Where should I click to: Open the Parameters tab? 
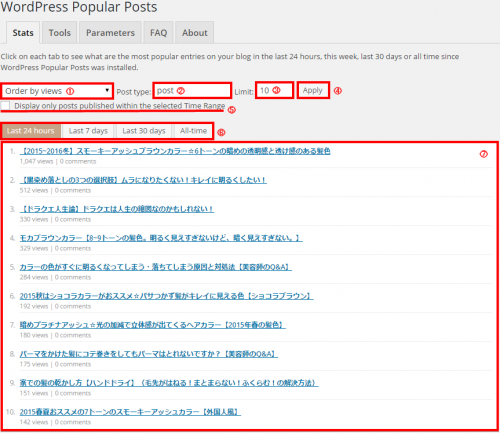pyautogui.click(x=110, y=33)
